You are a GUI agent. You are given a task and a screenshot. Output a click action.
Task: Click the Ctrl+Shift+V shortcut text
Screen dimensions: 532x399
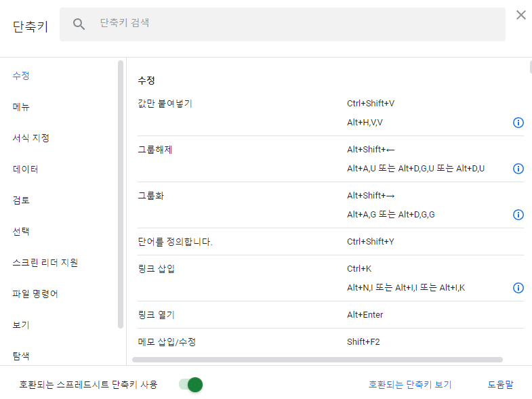(371, 104)
